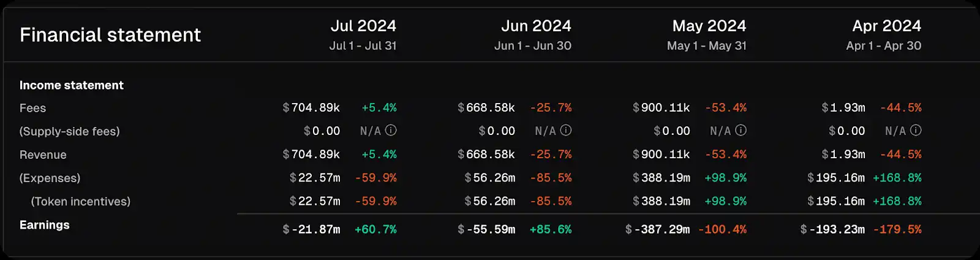Click the Earnings row label
The width and height of the screenshot is (980, 260).
click(45, 225)
